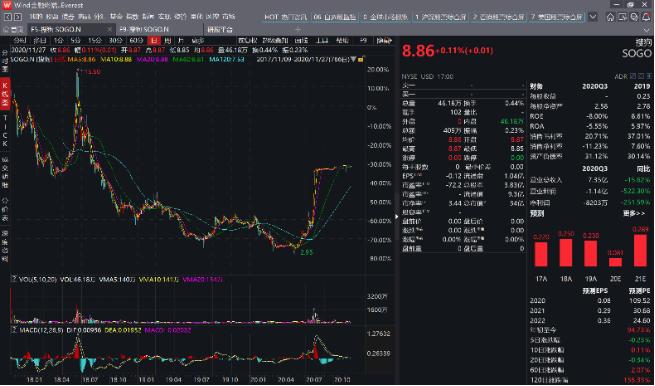Expand the shortcut bar dropdown chevron
This screenshot has height=386, width=655.
tap(593, 17)
